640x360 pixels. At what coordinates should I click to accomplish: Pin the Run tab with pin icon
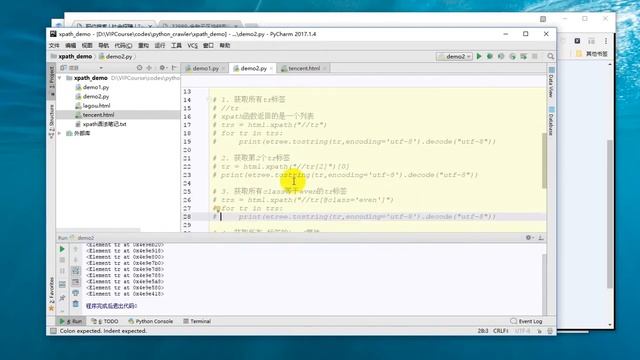coord(62,298)
